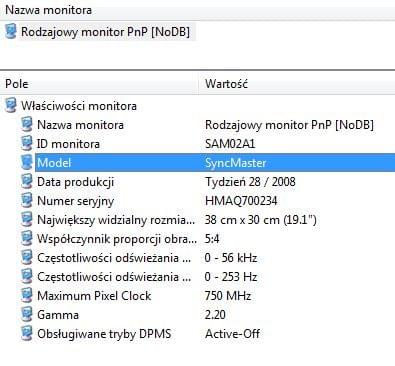Select the Gamma field label
The image size is (395, 366).
pyautogui.click(x=58, y=315)
